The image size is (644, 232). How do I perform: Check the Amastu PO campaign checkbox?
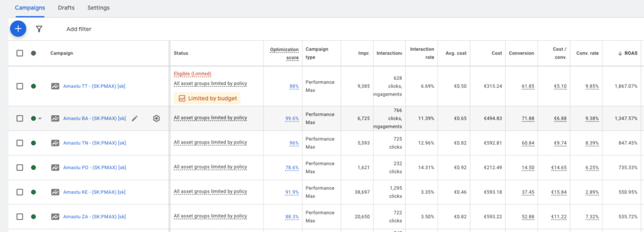pos(19,167)
